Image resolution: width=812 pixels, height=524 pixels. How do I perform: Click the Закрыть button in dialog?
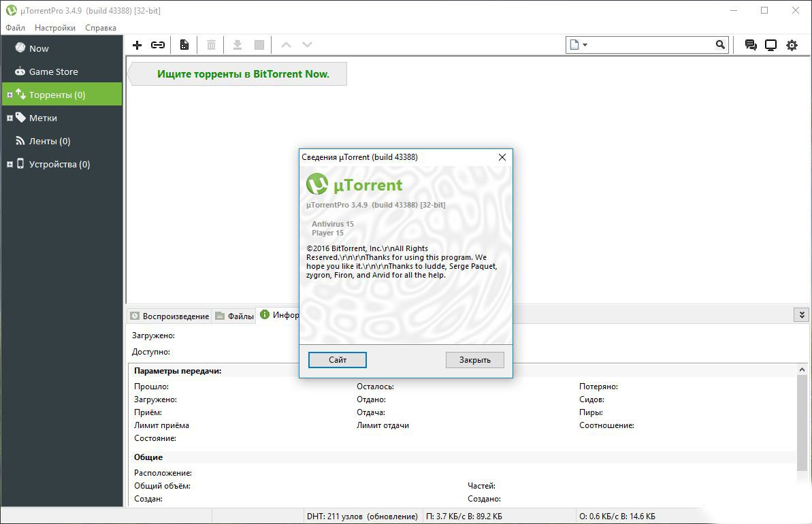point(475,360)
